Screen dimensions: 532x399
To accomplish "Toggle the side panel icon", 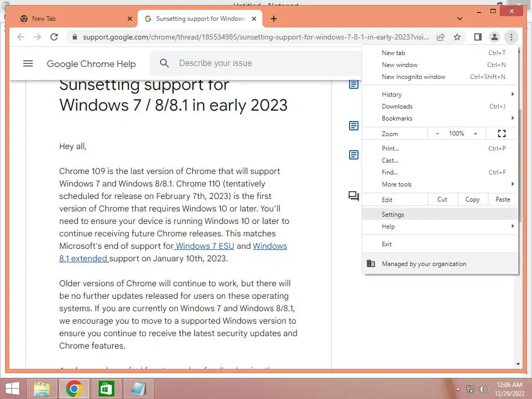I will click(478, 37).
